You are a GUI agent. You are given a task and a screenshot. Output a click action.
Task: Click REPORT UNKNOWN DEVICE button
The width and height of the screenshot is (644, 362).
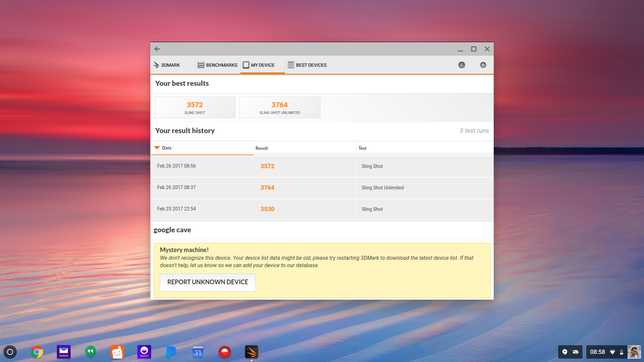coord(208,282)
